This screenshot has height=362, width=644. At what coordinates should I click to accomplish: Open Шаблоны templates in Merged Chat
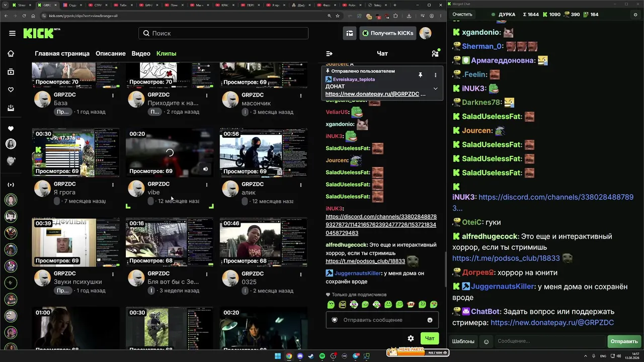pyautogui.click(x=463, y=341)
